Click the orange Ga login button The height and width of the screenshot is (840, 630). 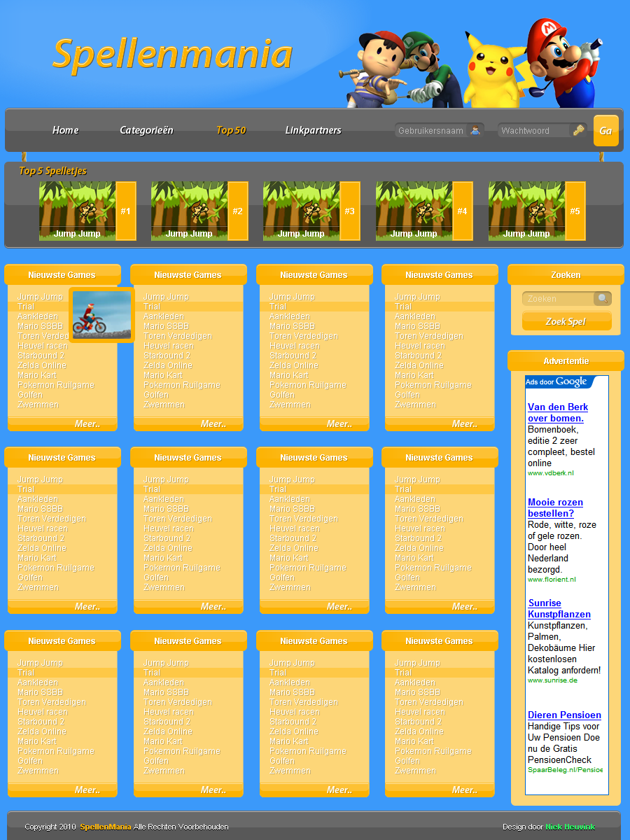pyautogui.click(x=606, y=131)
